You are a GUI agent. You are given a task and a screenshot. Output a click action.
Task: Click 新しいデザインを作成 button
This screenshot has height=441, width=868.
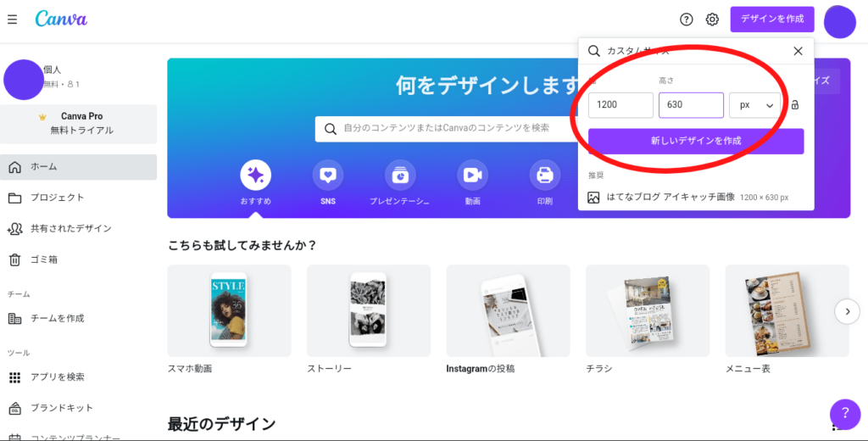[x=696, y=142]
